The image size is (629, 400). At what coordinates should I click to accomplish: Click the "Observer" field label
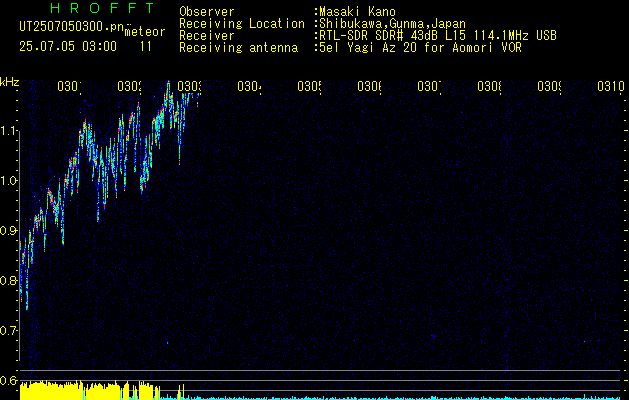(207, 12)
